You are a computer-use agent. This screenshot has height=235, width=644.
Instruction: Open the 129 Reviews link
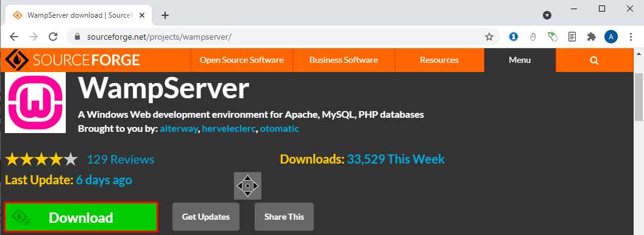(x=121, y=159)
